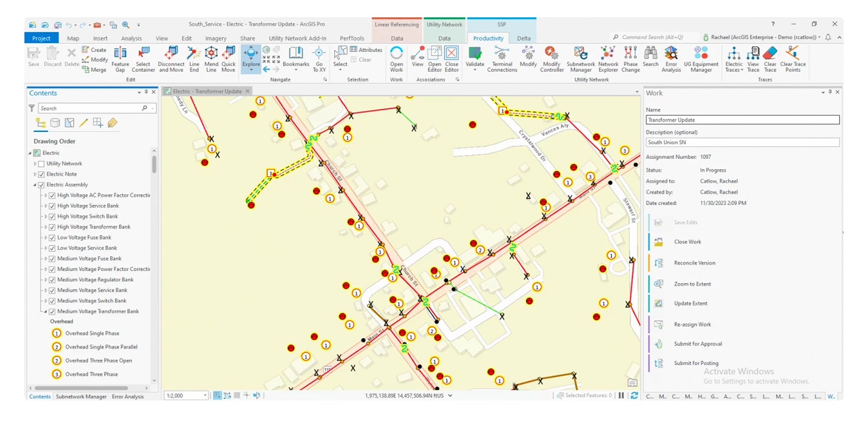Open UG Equipment Manager

[701, 59]
